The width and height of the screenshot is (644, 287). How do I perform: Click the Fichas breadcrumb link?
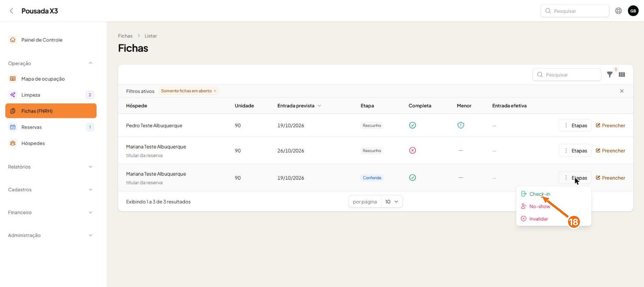click(x=125, y=36)
